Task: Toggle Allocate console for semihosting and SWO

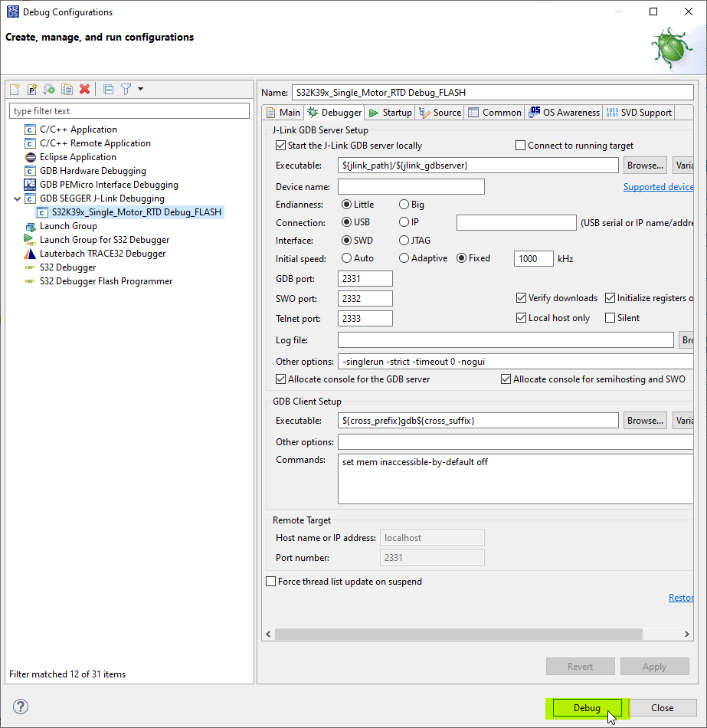Action: (506, 379)
